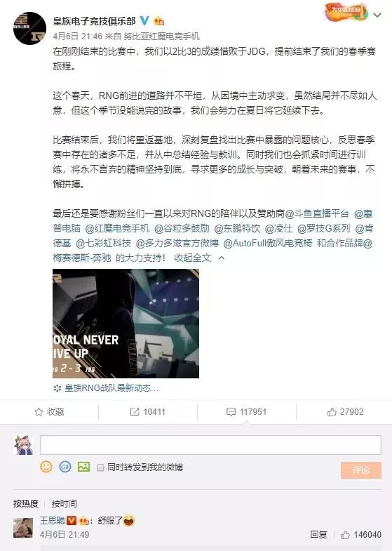Like 王思聪's comment thumbs-up 146040

[360, 534]
